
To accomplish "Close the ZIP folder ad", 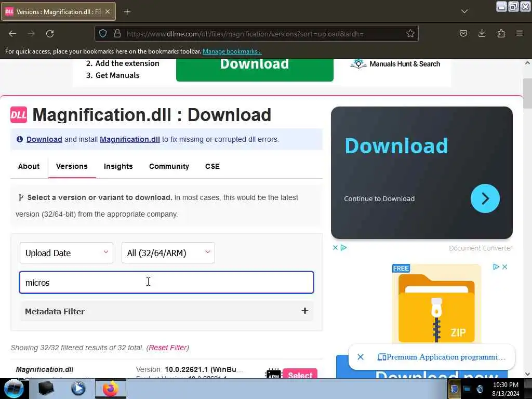I will click(504, 267).
